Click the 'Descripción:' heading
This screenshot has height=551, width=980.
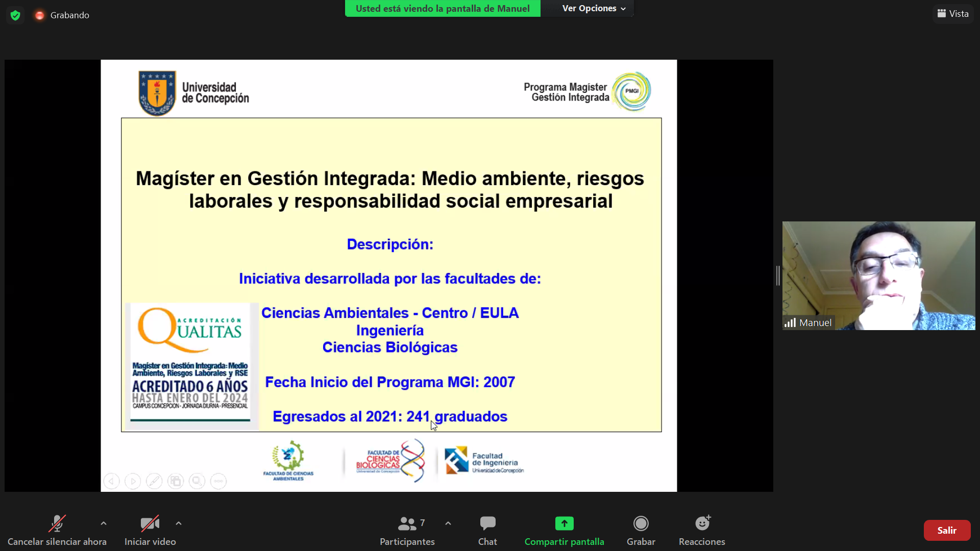point(390,244)
